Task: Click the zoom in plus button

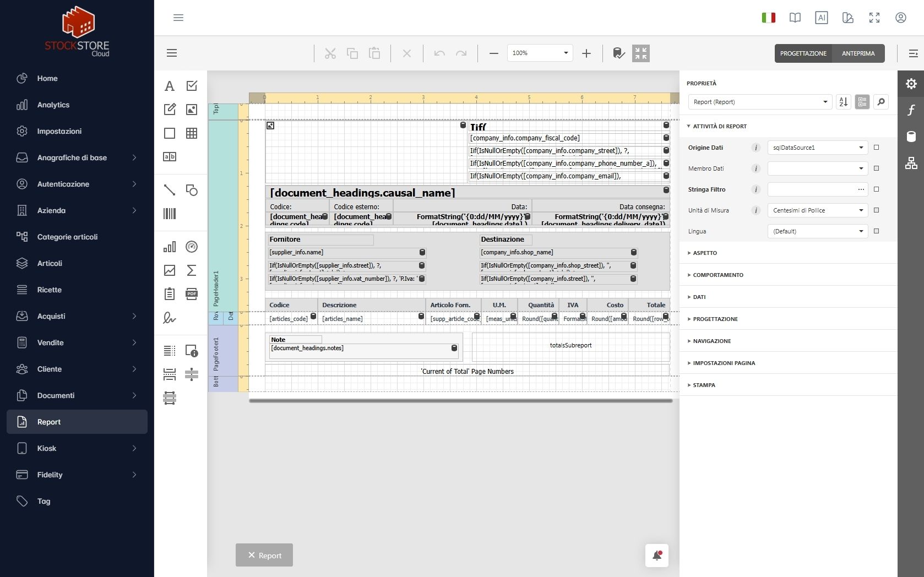Action: (586, 53)
